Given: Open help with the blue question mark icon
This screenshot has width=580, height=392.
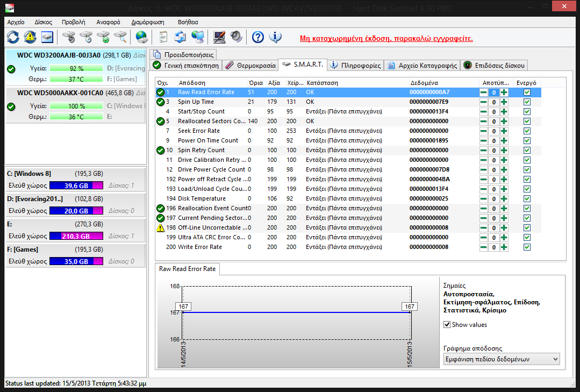Looking at the screenshot, I should (258, 37).
